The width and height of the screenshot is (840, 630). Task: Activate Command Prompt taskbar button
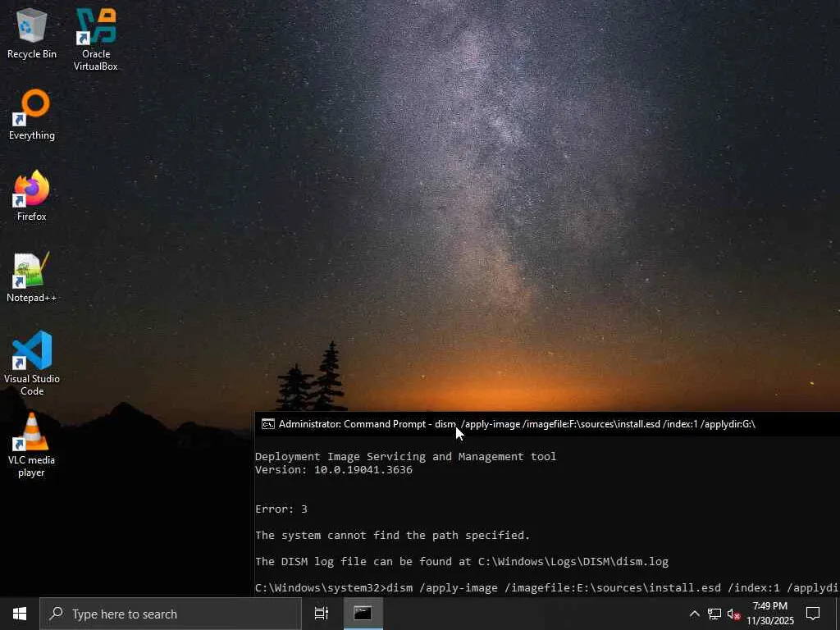tap(363, 614)
